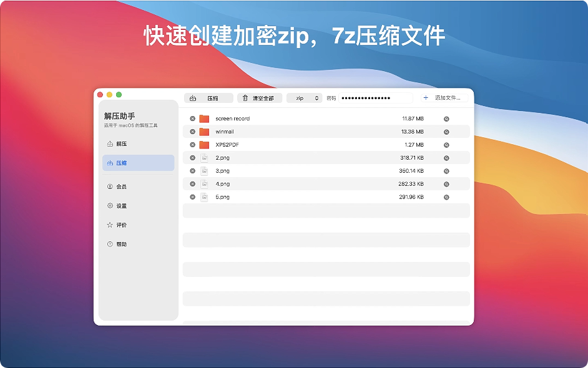Click the 11.87 MB size value
Screen dimensions: 588x368
(413, 119)
